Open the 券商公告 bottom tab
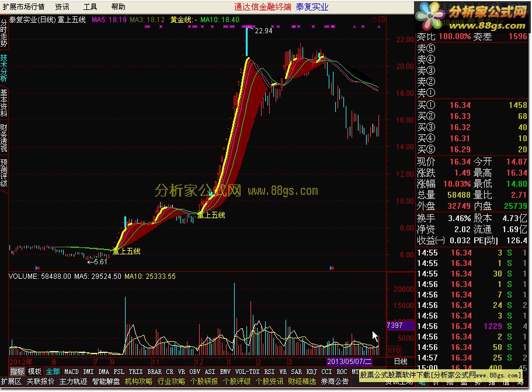Image resolution: width=532 pixels, height=392 pixels. pos(335,381)
